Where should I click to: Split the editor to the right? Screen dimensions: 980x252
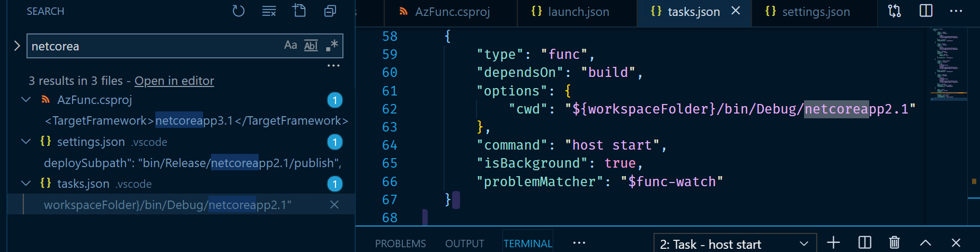(x=926, y=11)
